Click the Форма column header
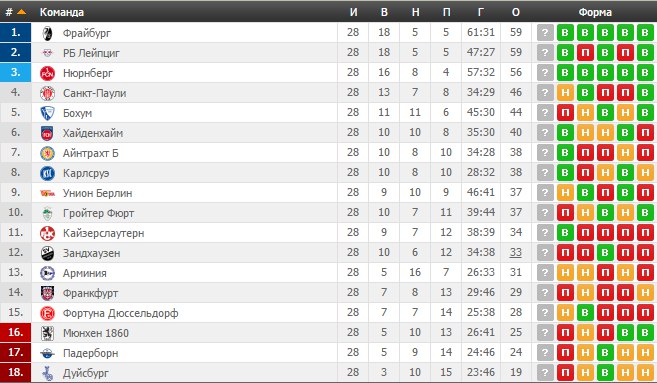The height and width of the screenshot is (383, 657). pyautogui.click(x=595, y=12)
